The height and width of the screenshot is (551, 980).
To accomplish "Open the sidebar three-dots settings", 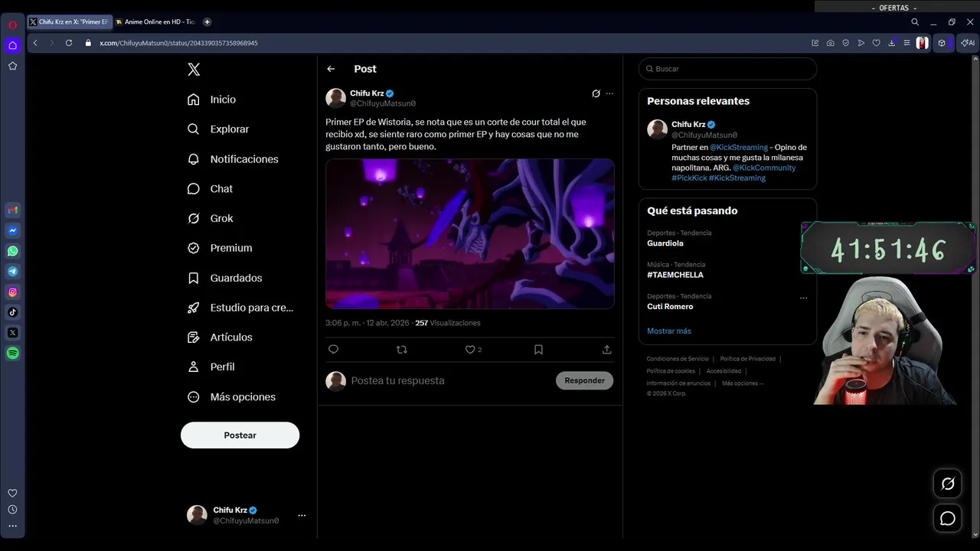I will pos(12,526).
